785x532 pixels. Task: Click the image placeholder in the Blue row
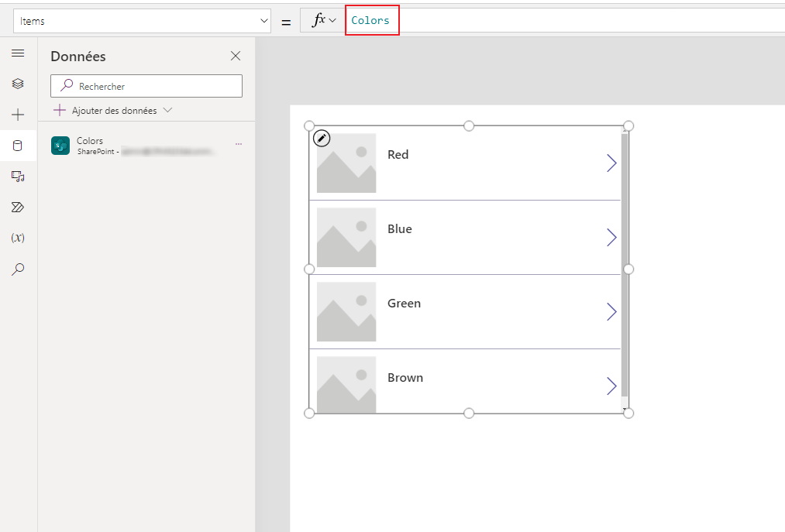pos(346,237)
